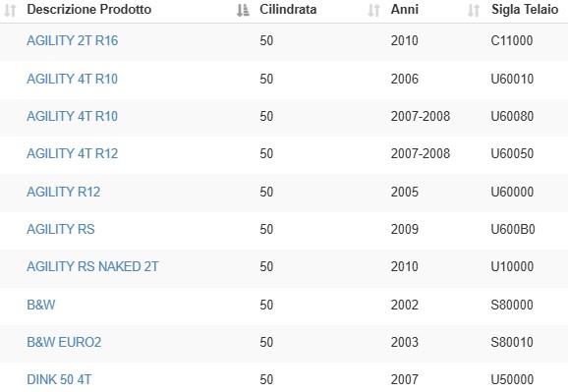Open the AGILITY 4T R12 link

click(73, 153)
